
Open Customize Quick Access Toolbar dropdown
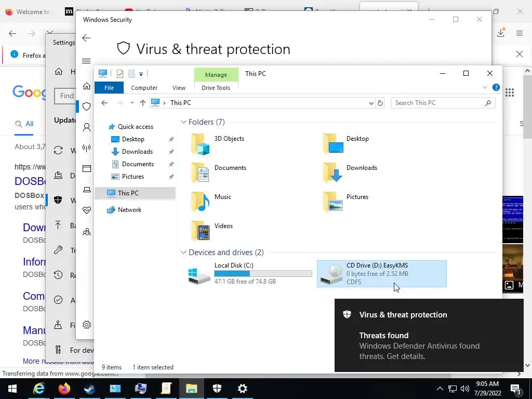point(141,74)
